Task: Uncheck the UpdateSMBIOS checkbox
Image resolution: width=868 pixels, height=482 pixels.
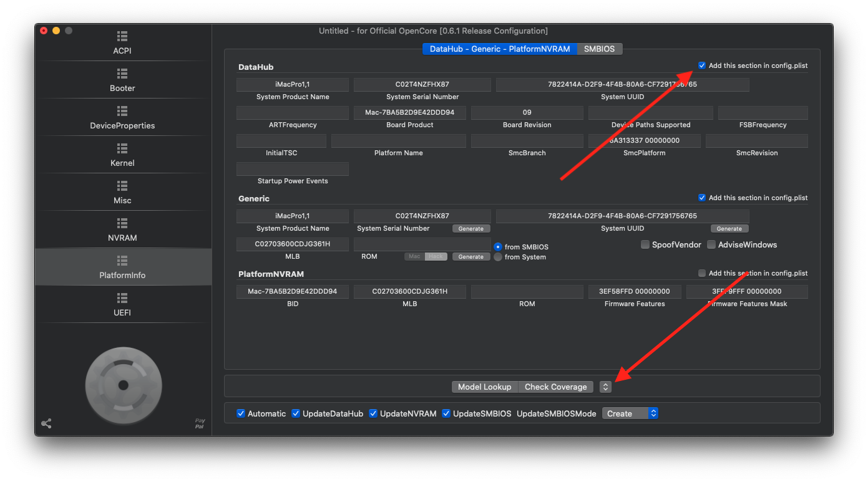Action: click(x=447, y=413)
